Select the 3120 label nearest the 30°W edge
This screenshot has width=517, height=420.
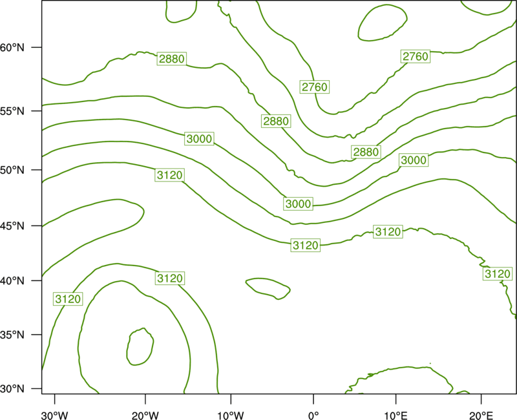click(x=68, y=299)
